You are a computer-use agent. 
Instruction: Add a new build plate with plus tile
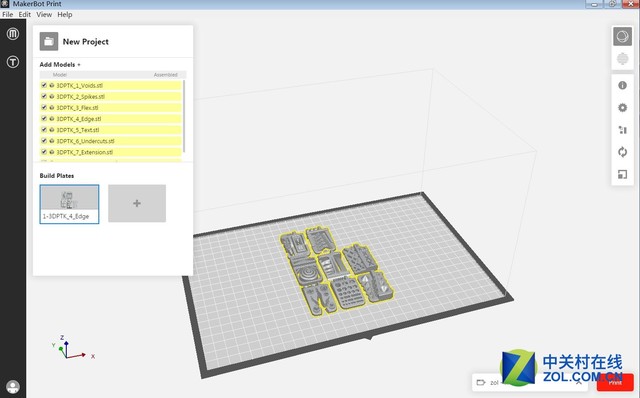tap(137, 203)
